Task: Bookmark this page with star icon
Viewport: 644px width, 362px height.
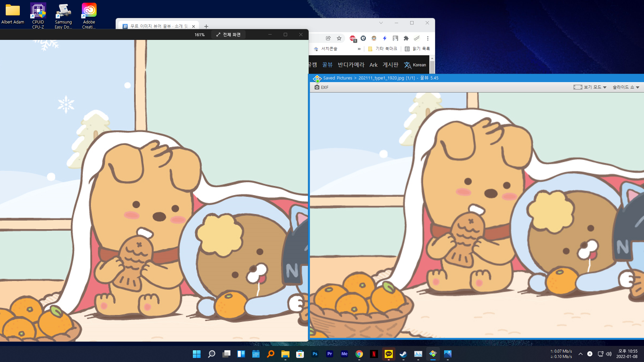Action: coord(339,38)
